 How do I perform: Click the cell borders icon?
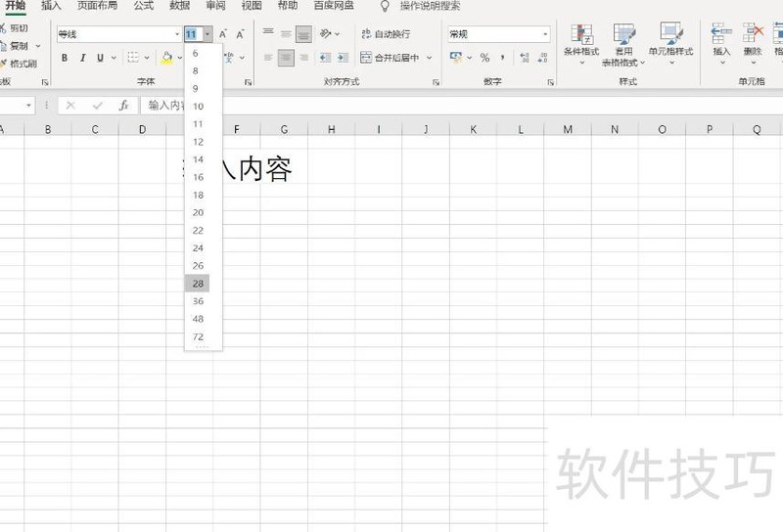click(133, 58)
